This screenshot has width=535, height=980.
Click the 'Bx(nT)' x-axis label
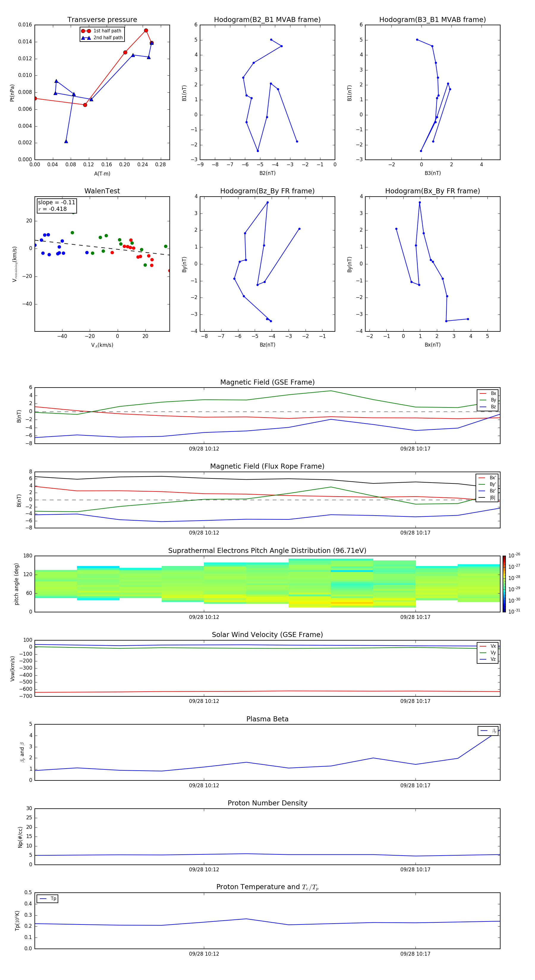[432, 345]
